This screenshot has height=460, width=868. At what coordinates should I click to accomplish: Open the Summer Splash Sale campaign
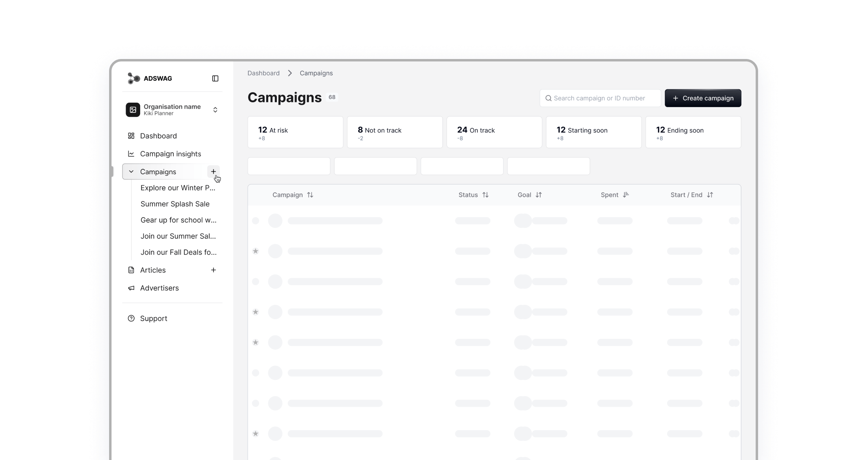(175, 204)
